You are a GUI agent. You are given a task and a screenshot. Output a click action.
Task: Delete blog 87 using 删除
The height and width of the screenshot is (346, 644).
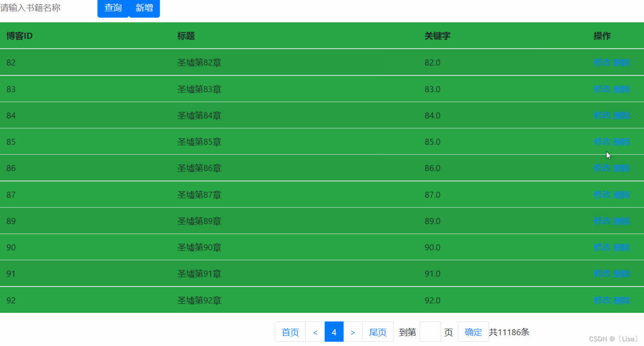click(x=622, y=195)
